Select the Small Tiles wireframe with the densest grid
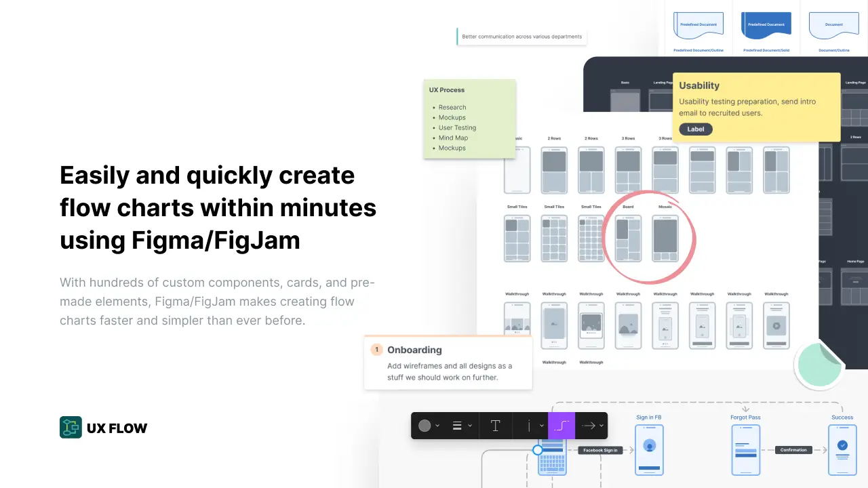868x488 pixels. (x=591, y=239)
